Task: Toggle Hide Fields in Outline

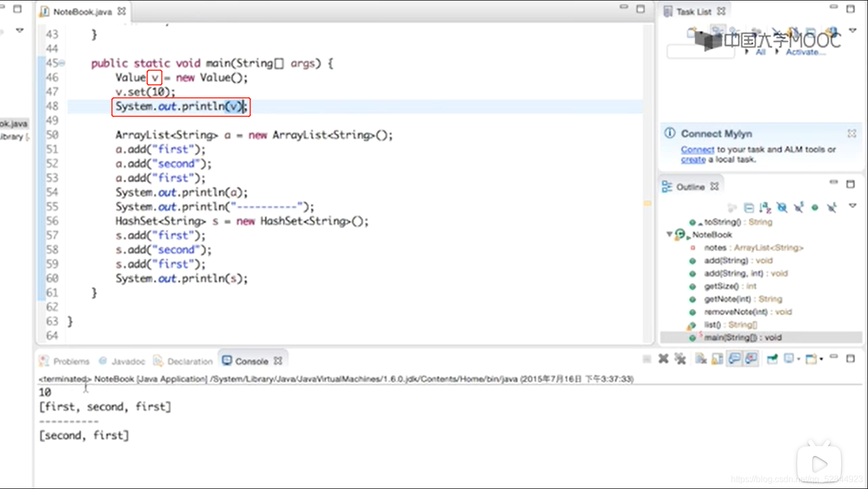Action: coord(782,208)
